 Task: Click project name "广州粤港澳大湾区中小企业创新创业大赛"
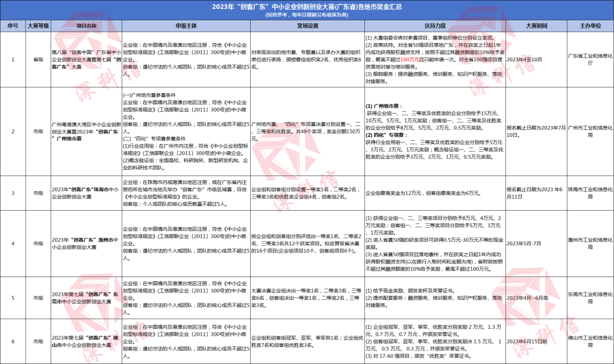point(86,131)
